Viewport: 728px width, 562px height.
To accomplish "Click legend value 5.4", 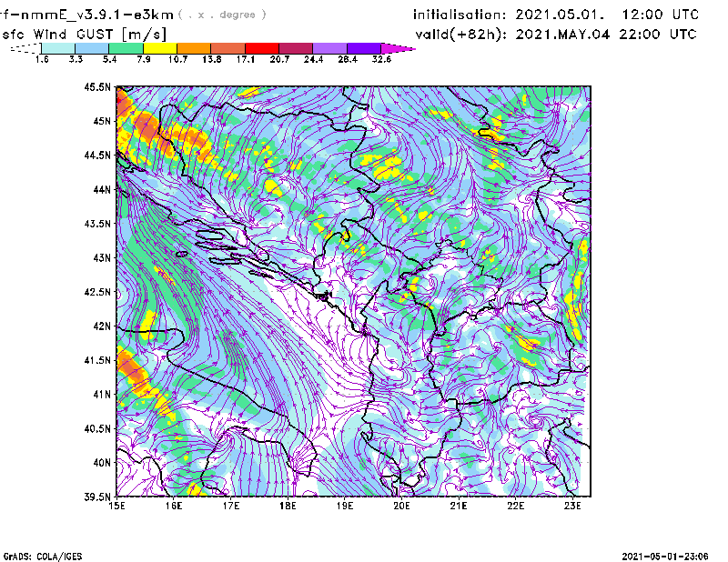I will [x=109, y=59].
